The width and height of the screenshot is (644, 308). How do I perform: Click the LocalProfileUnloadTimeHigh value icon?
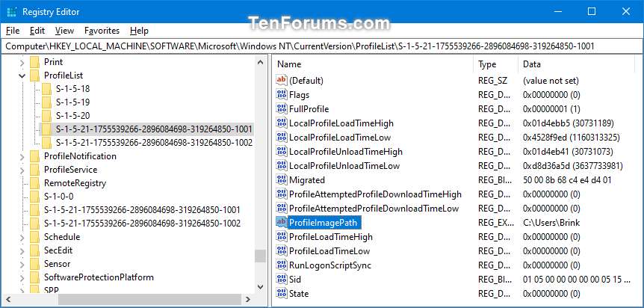(282, 151)
